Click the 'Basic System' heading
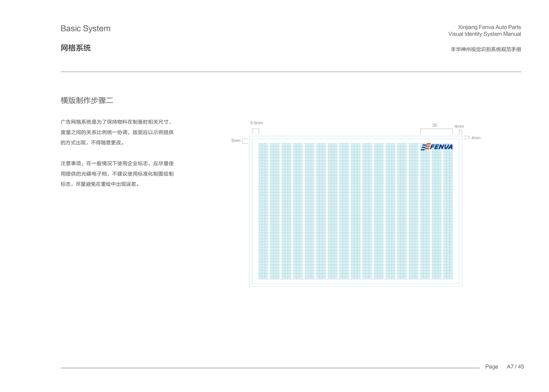Image resolution: width=549 pixels, height=392 pixels. [x=86, y=29]
